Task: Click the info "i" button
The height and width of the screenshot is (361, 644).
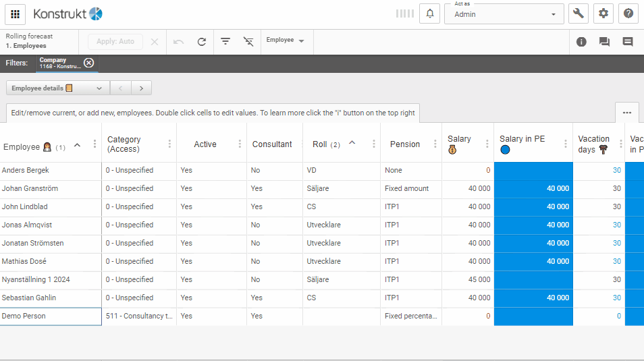Action: 581,42
